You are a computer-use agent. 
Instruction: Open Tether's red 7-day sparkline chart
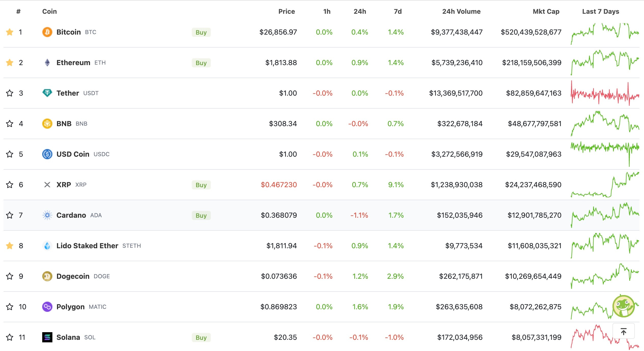coord(605,93)
